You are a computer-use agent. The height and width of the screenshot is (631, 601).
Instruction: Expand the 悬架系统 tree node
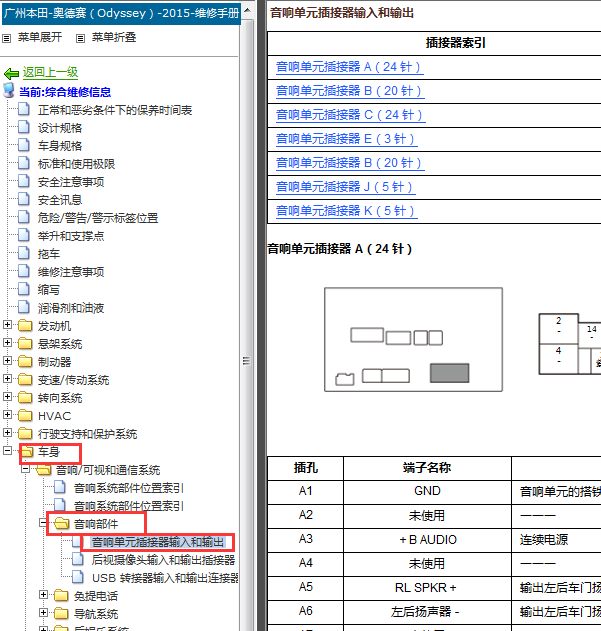tap(7, 342)
